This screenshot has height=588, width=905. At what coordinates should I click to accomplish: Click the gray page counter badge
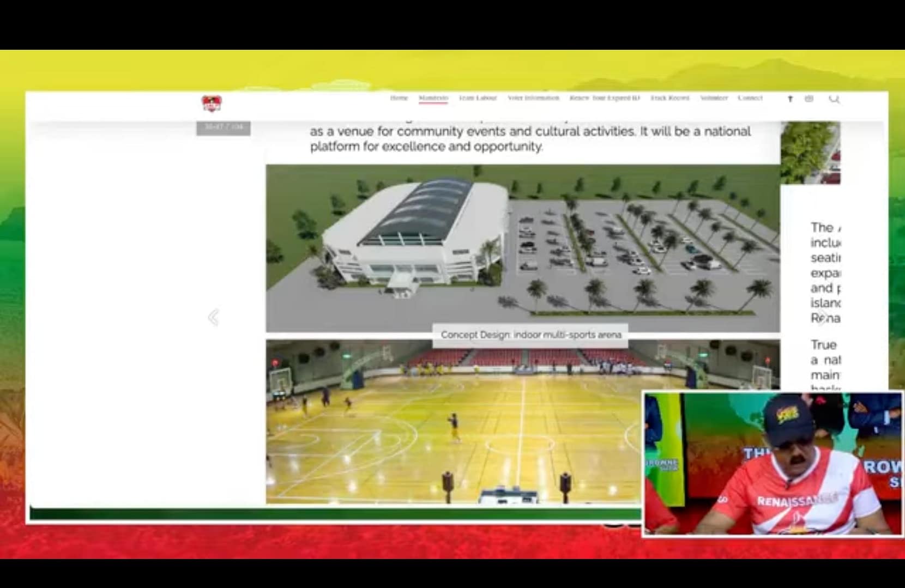(224, 128)
